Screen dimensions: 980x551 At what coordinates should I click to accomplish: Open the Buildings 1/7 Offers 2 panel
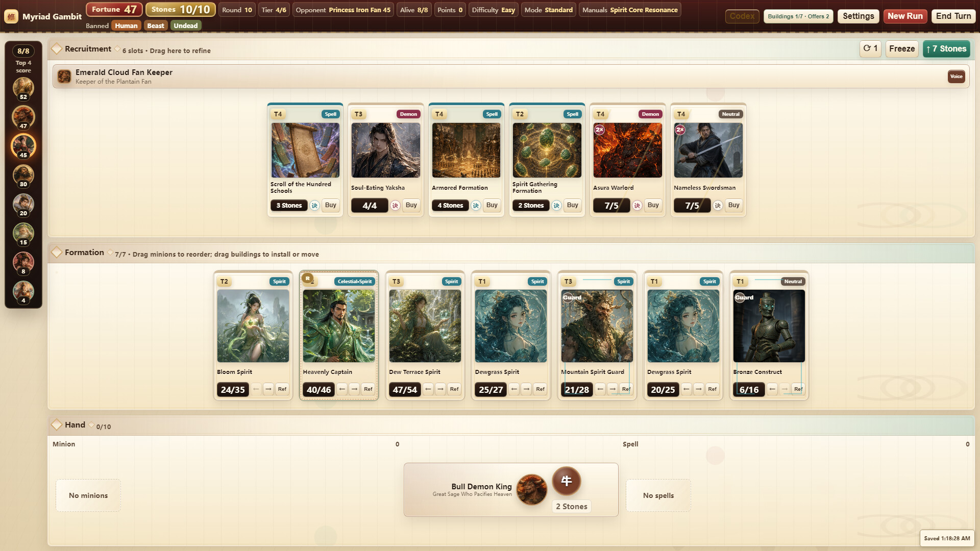(798, 16)
